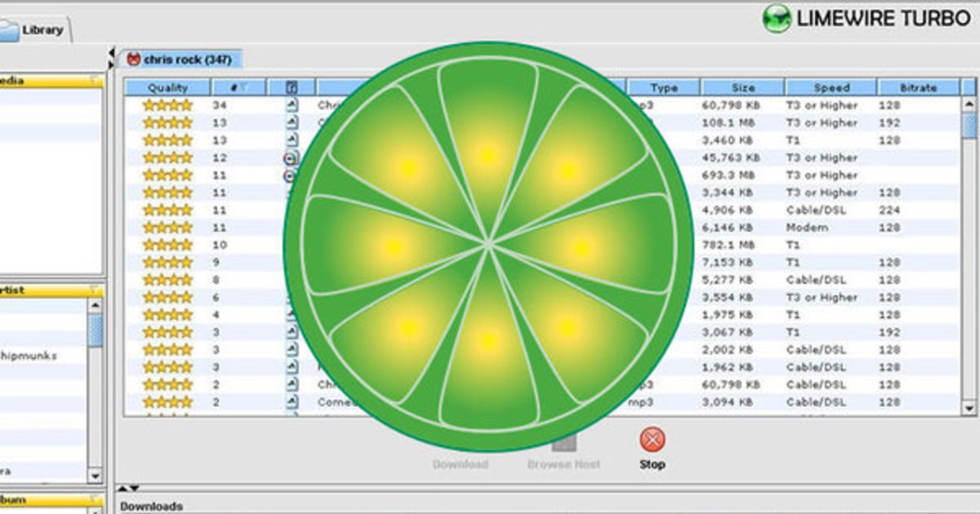The width and height of the screenshot is (980, 514).
Task: Click the file icon beside the Comedy result
Action: [294, 401]
